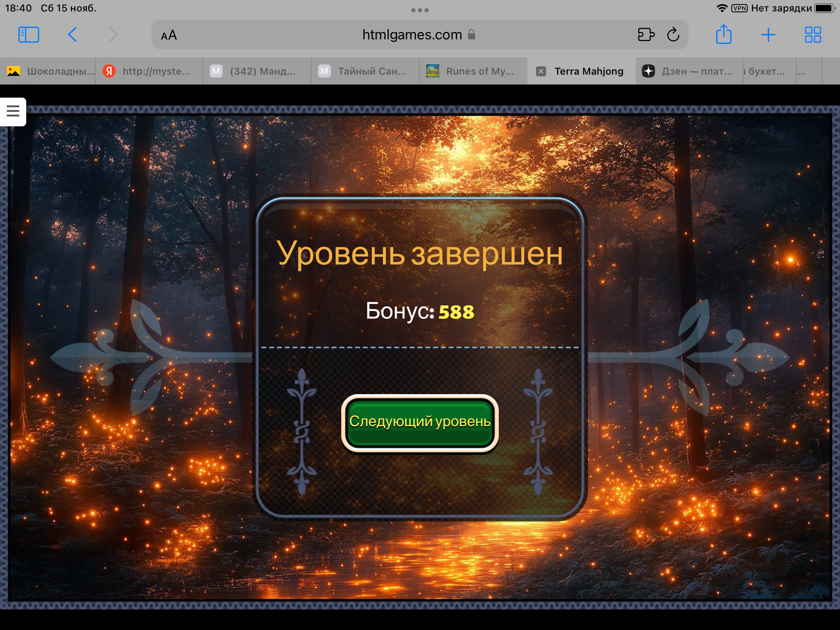Open the Дзен — плат... tab
The image size is (840, 630).
pyautogui.click(x=689, y=71)
